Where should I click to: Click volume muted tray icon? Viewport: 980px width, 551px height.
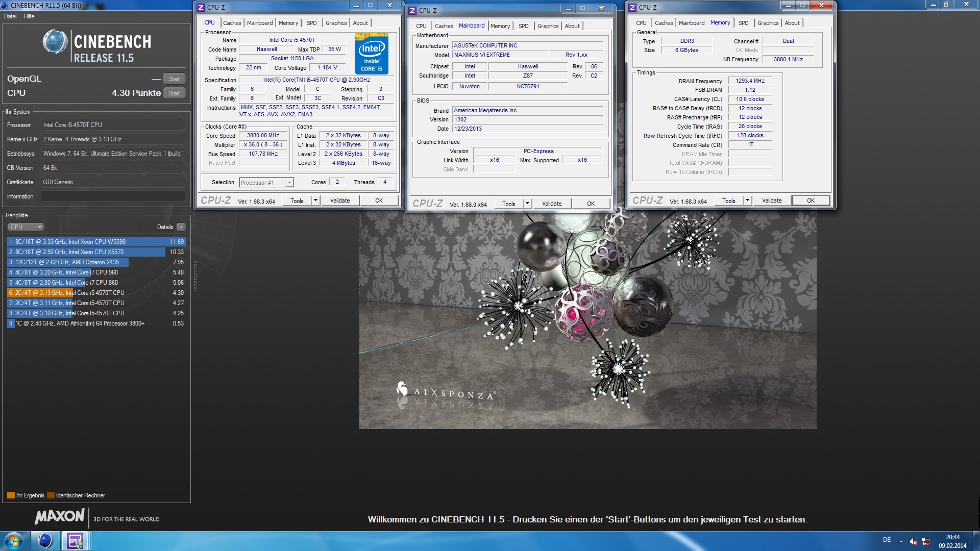point(914,542)
